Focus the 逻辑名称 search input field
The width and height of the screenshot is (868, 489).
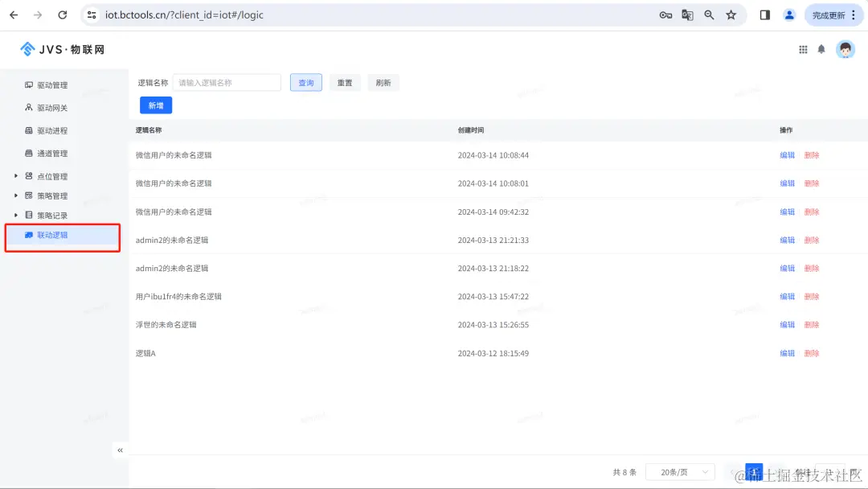click(x=227, y=83)
